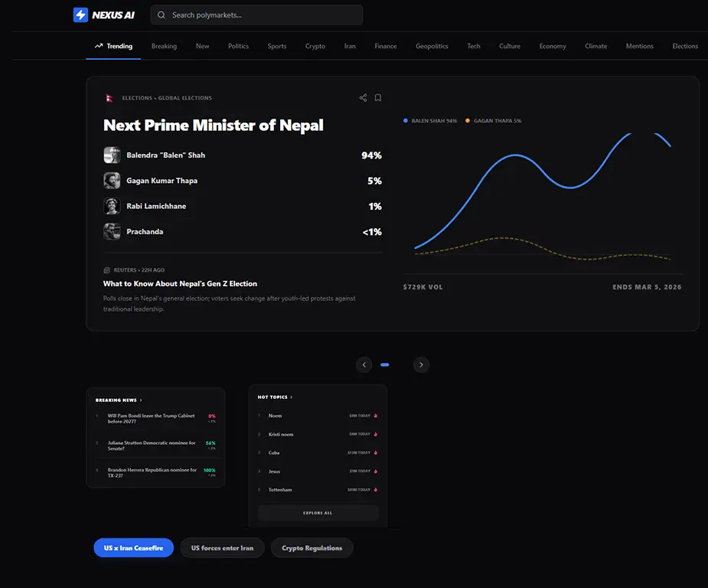Open the Economy tab
This screenshot has height=588, width=708.
[553, 46]
